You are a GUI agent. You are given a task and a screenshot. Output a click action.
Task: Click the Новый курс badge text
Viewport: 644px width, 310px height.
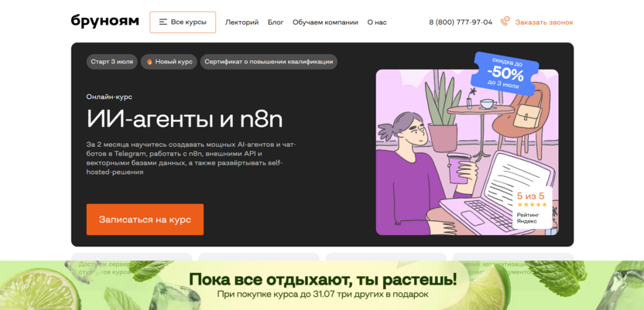173,62
